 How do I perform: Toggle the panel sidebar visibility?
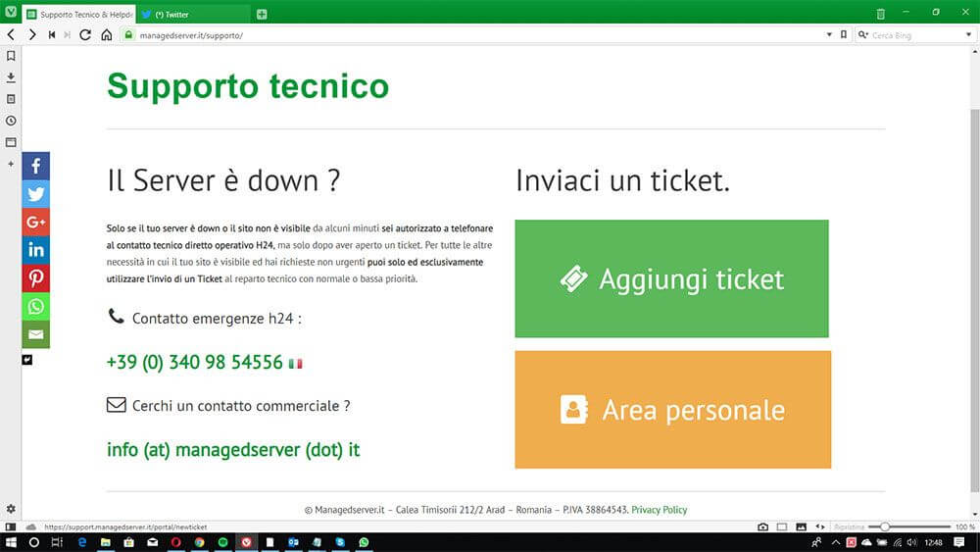click(11, 527)
